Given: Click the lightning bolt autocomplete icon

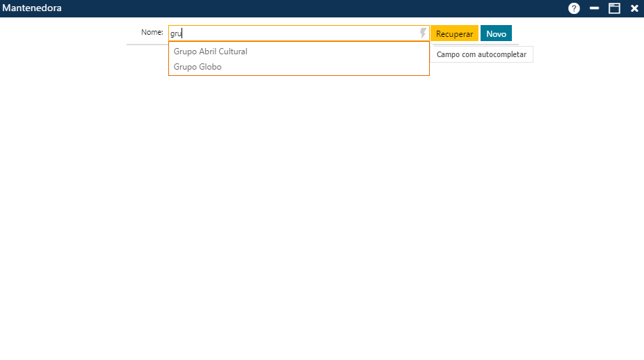Looking at the screenshot, I should (423, 33).
